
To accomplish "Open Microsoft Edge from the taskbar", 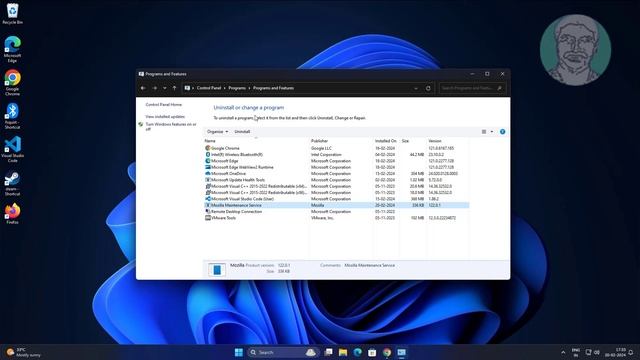I will (x=358, y=352).
